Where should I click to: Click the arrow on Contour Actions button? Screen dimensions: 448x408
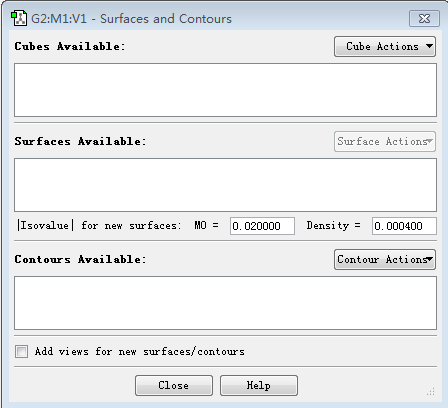tap(430, 259)
